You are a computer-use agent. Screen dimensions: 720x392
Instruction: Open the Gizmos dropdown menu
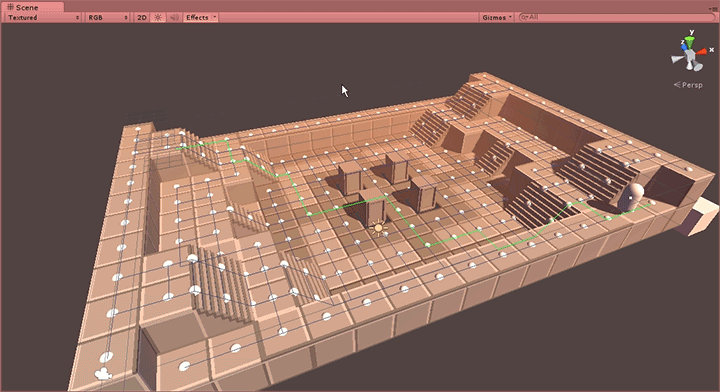496,17
